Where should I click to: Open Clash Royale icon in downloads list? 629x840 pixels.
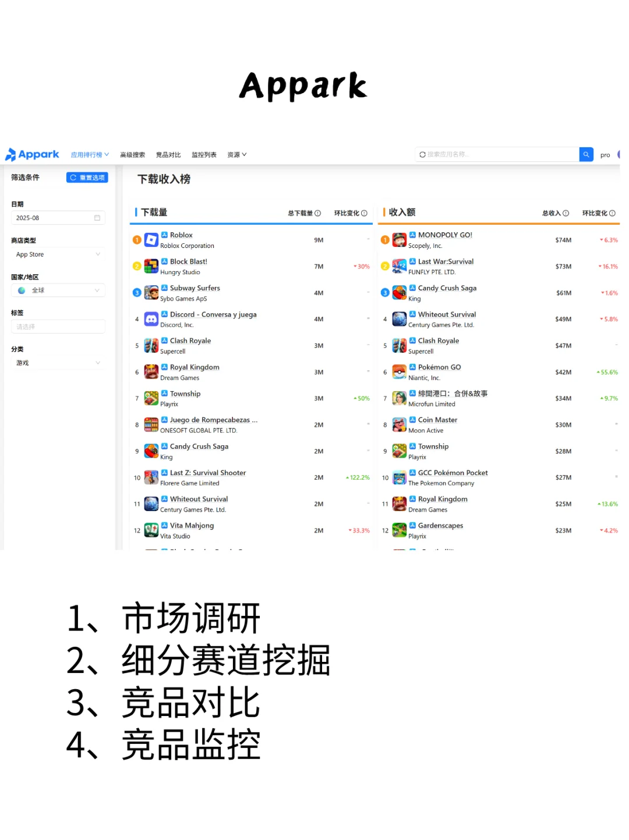151,345
